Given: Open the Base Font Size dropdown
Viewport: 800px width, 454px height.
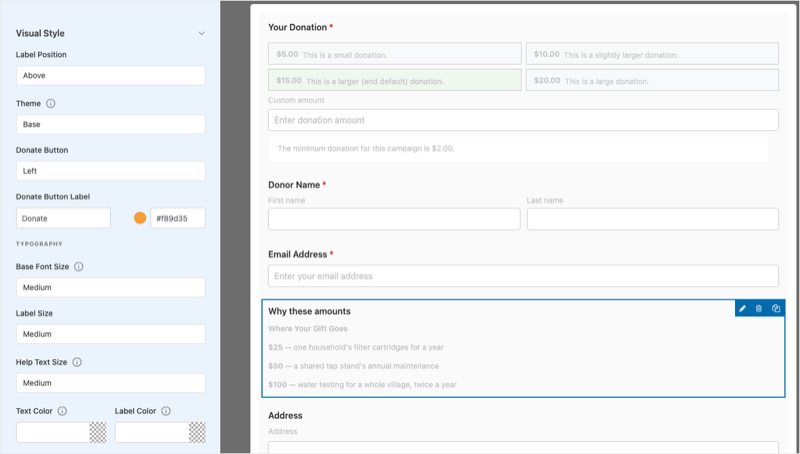Looking at the screenshot, I should [111, 288].
